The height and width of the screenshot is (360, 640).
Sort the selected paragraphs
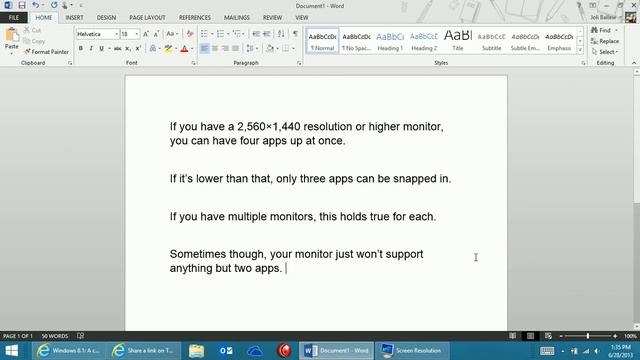[x=281, y=34]
